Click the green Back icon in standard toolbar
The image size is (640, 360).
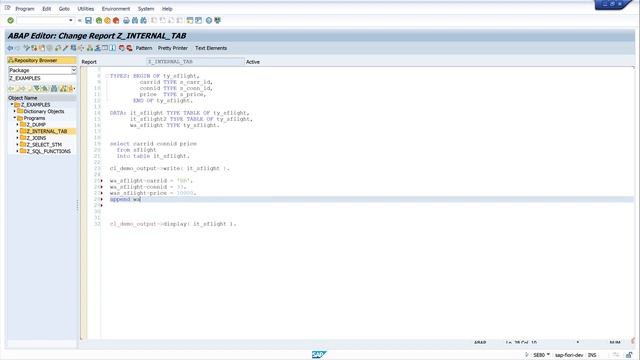click(99, 20)
